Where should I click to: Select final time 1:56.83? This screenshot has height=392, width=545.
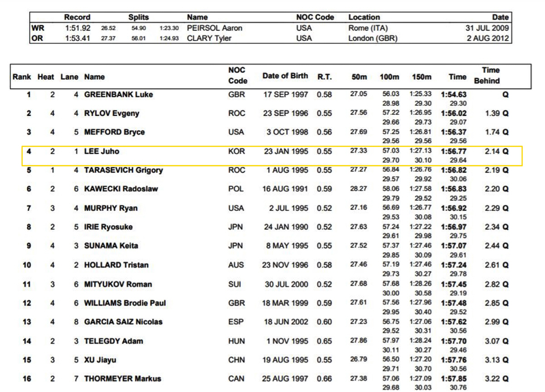(454, 189)
